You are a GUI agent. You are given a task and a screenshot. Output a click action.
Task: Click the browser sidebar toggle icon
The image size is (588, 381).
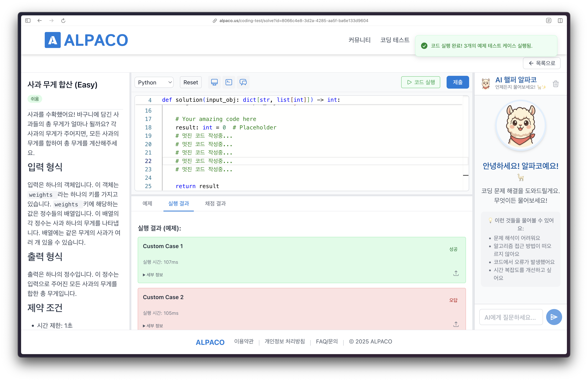click(28, 20)
